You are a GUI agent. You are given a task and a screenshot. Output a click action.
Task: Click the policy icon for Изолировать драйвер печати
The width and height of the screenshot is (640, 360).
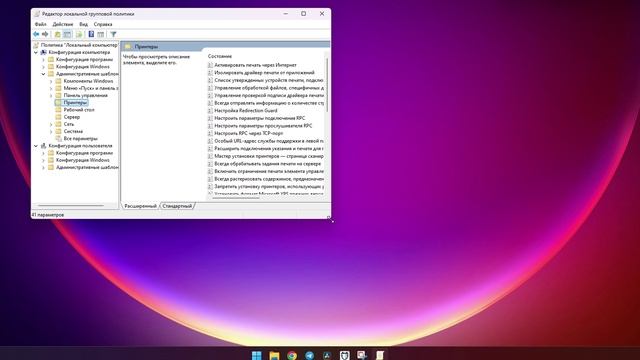point(210,73)
